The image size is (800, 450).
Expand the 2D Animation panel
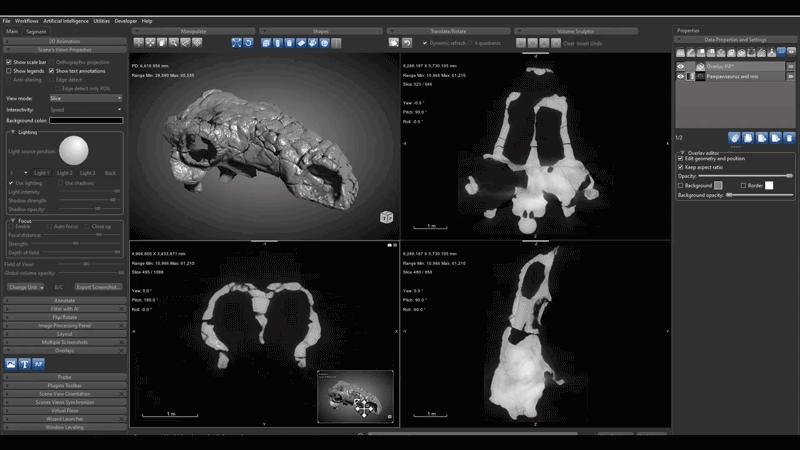tap(65, 41)
